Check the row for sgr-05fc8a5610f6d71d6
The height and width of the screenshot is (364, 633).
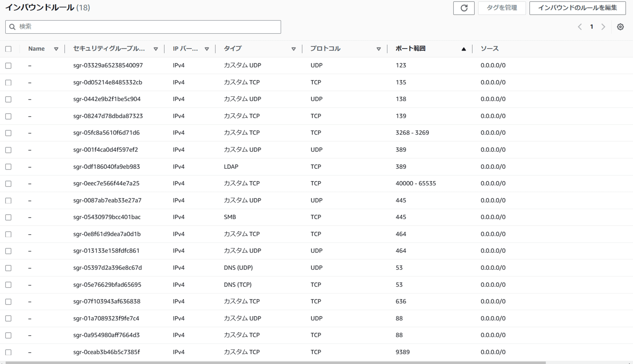coord(9,133)
